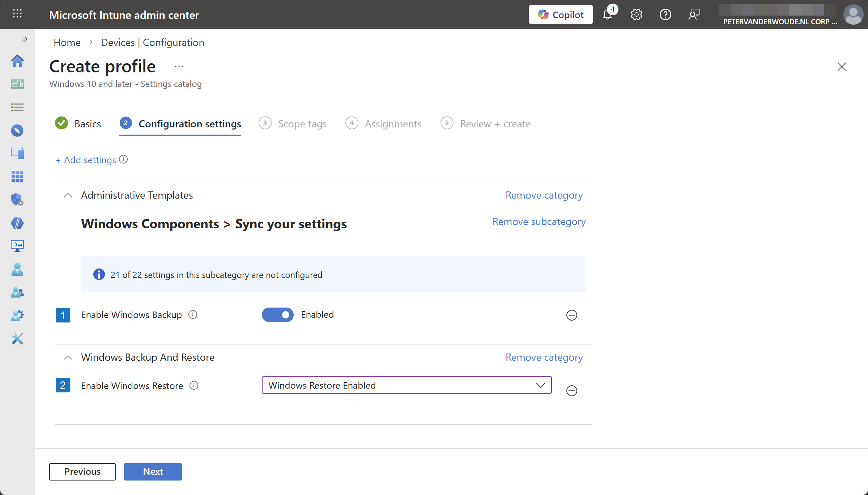Toggle Enable Windows Backup switch
This screenshot has width=868, height=495.
[x=277, y=315]
